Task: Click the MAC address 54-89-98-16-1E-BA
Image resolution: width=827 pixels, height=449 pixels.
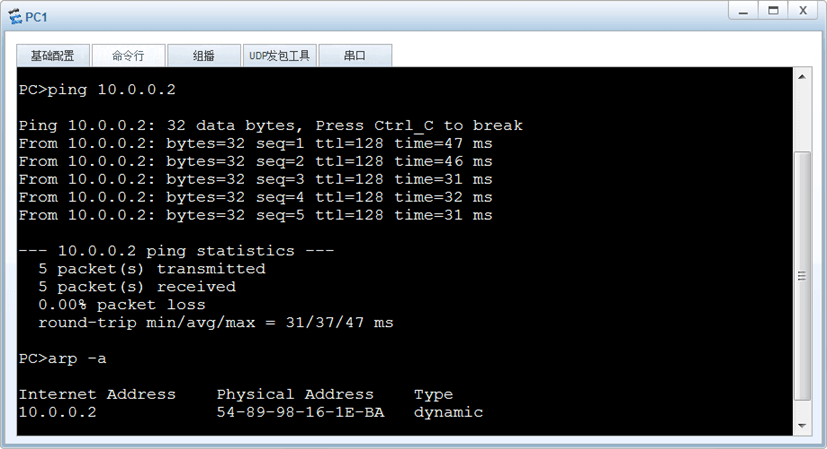Action: click(300, 412)
